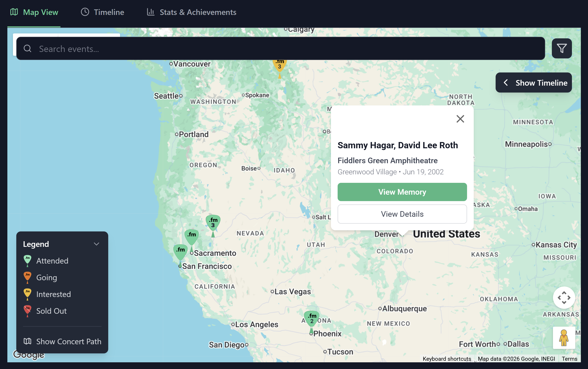
Task: Open the map Terms link
Action: (x=569, y=359)
